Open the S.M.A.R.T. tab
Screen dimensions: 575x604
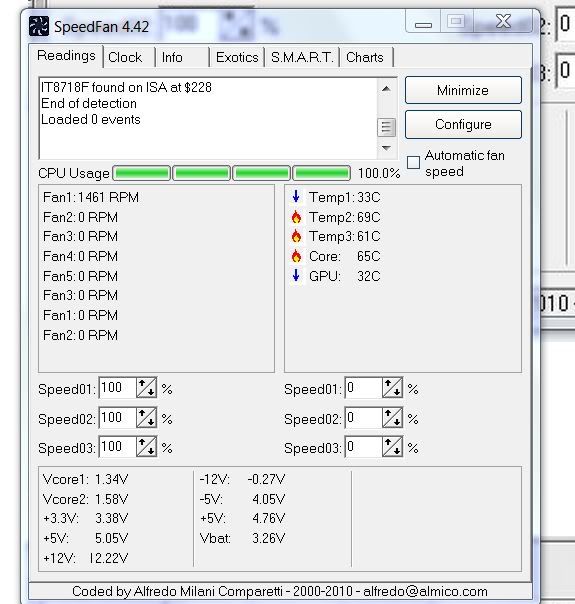click(x=302, y=57)
